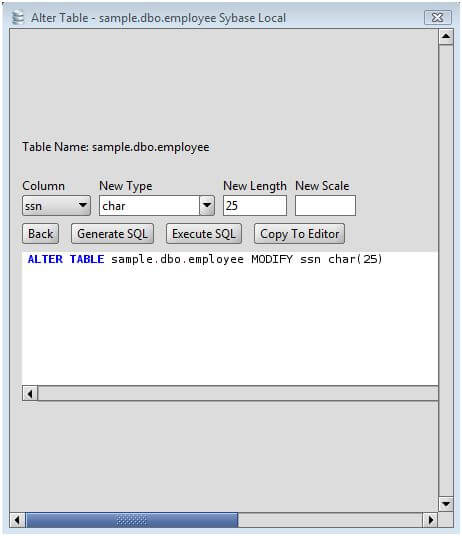Click the Table Name: sample.dbo.employee label
The image size is (462, 536).
pyautogui.click(x=116, y=147)
